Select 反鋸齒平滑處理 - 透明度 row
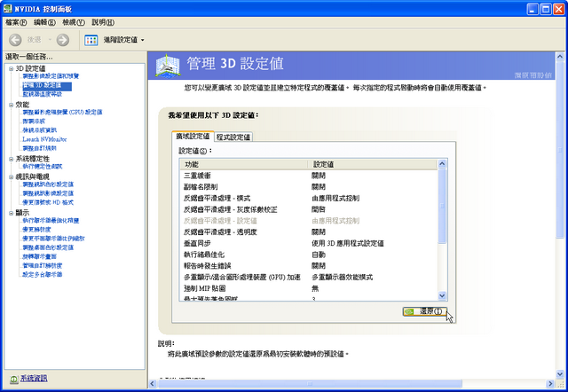This screenshot has height=392, width=568. point(309,231)
